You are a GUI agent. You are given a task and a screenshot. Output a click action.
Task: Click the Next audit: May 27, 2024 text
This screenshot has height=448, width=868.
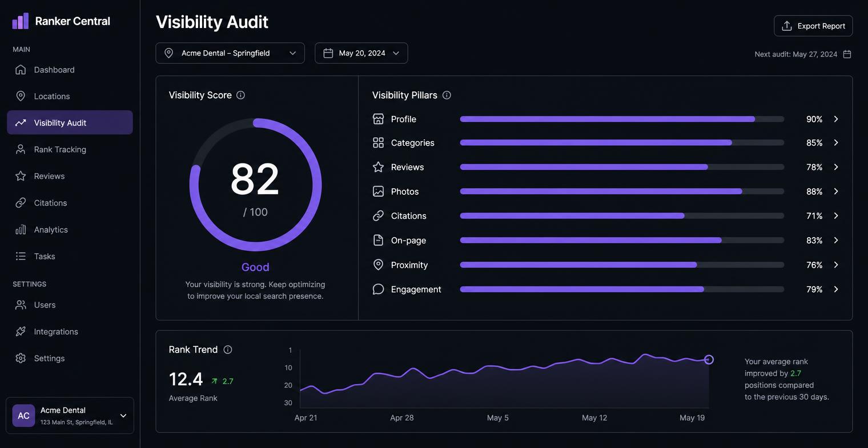click(x=796, y=54)
